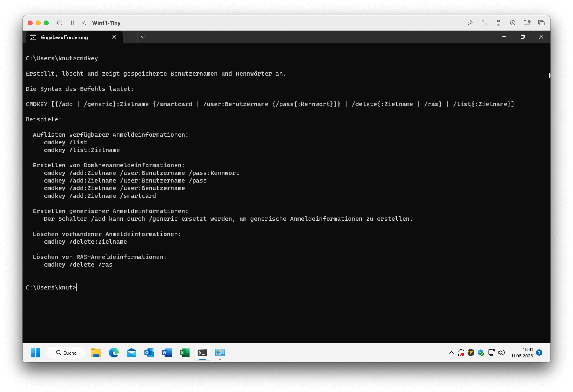Click the dark round tray icon beside sync
The width and height of the screenshot is (573, 392).
(471, 353)
